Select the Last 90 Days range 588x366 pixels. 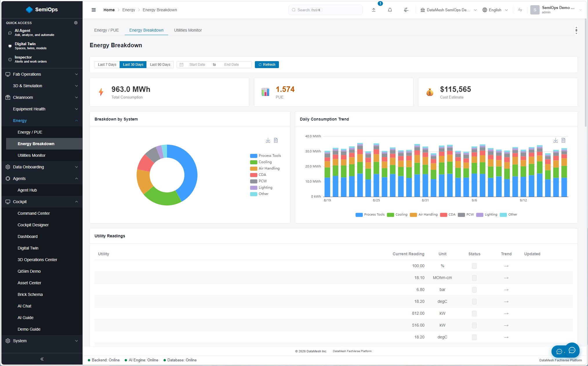[160, 65]
